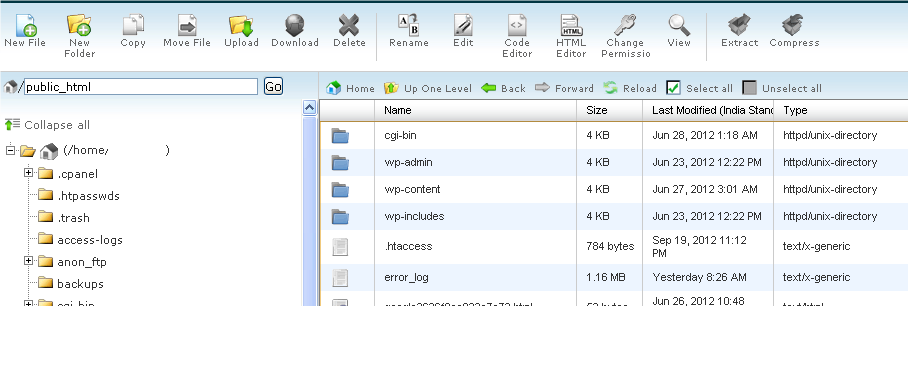Click the wp-admin file name
Screen dimensions: 908x384
[x=408, y=163]
